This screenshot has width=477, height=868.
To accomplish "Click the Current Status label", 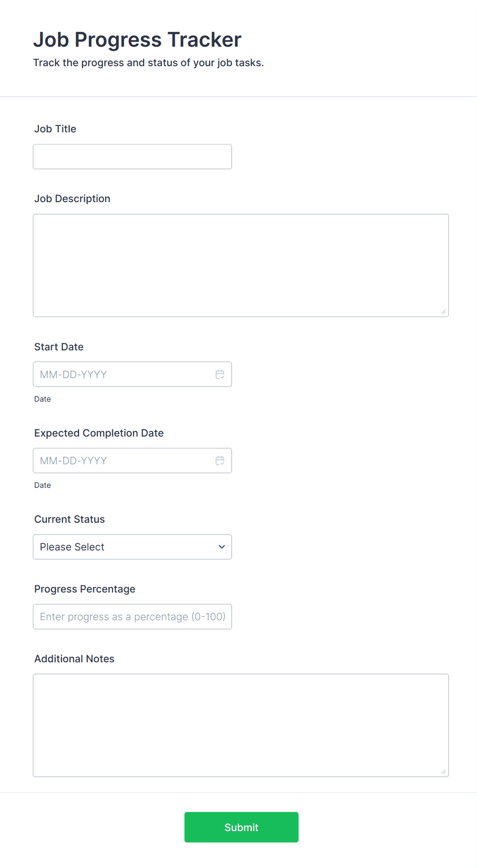I will [x=70, y=519].
